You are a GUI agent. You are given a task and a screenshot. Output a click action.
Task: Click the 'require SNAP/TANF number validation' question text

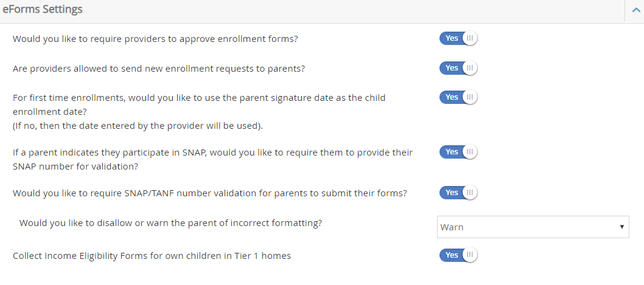209,193
